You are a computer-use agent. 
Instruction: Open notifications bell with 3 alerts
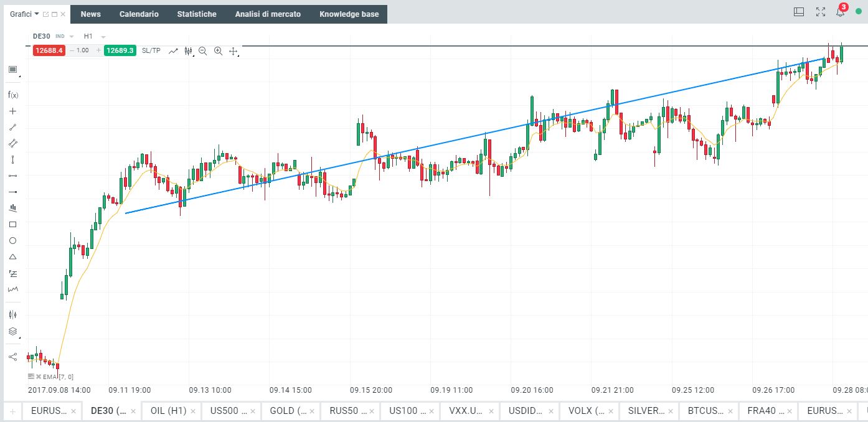tap(840, 12)
